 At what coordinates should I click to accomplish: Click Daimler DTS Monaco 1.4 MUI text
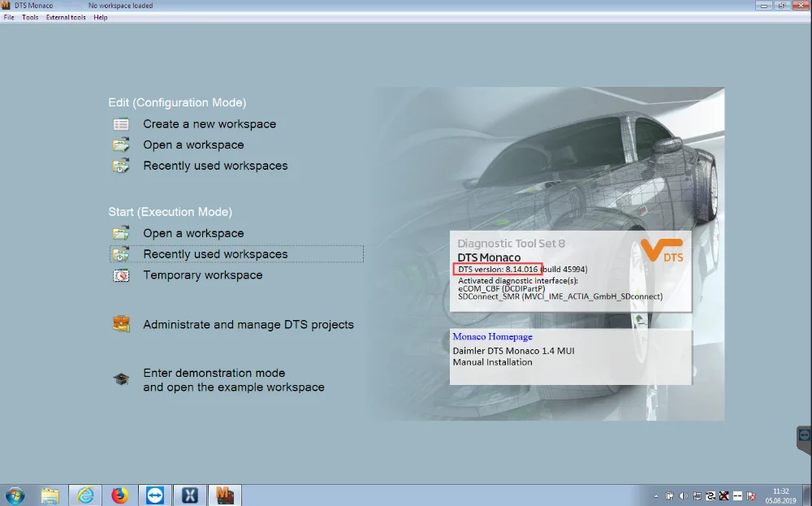(x=514, y=351)
